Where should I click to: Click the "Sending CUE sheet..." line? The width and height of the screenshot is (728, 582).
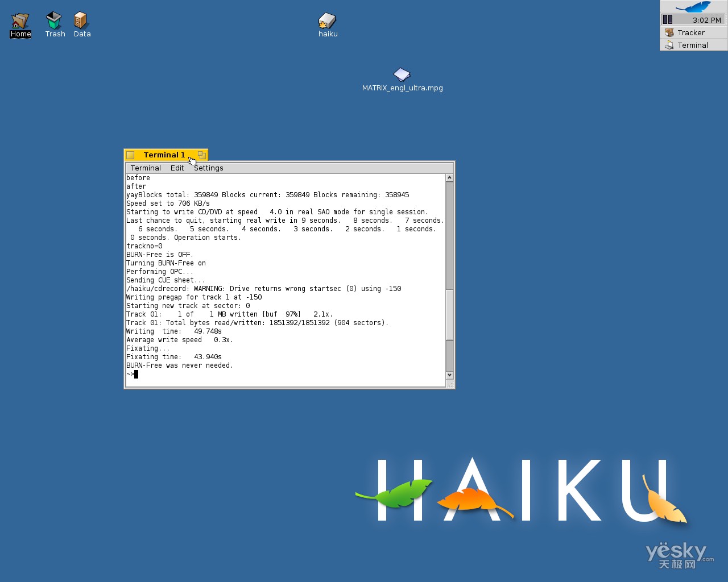[166, 280]
